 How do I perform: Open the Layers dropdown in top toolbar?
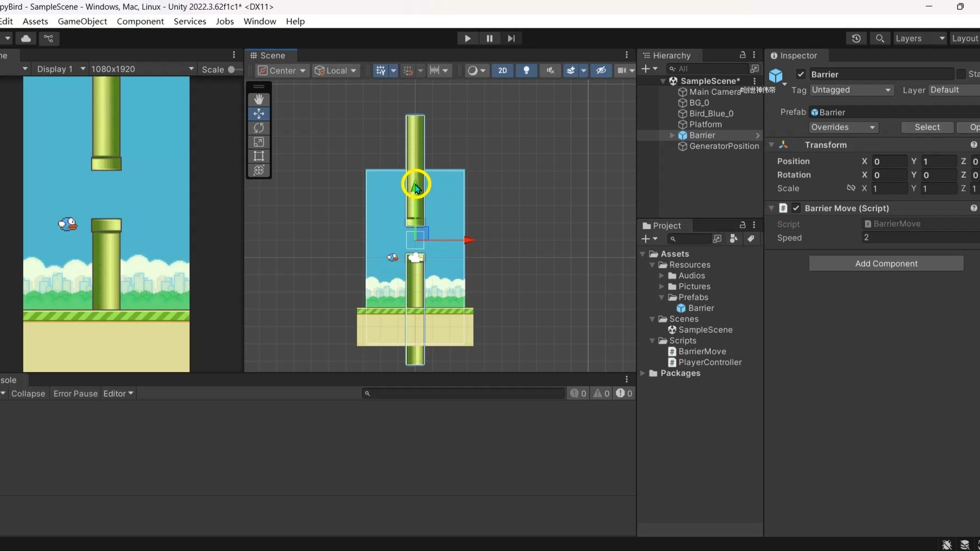920,38
